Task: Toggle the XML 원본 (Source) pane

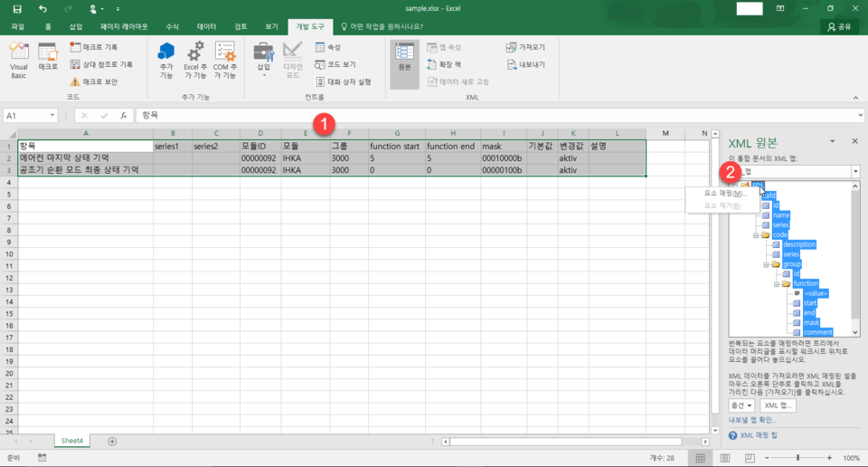Action: [404, 64]
